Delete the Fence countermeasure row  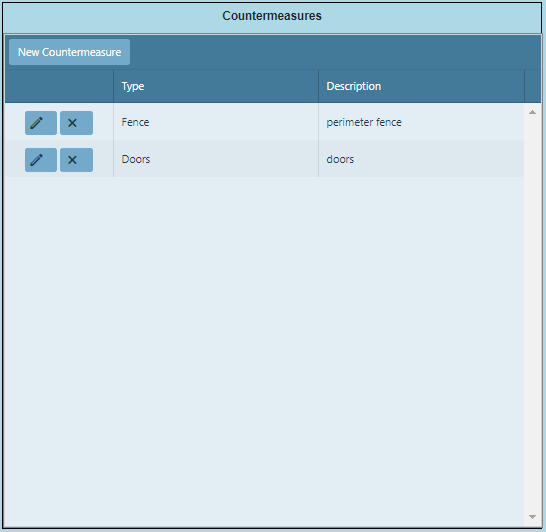click(76, 123)
